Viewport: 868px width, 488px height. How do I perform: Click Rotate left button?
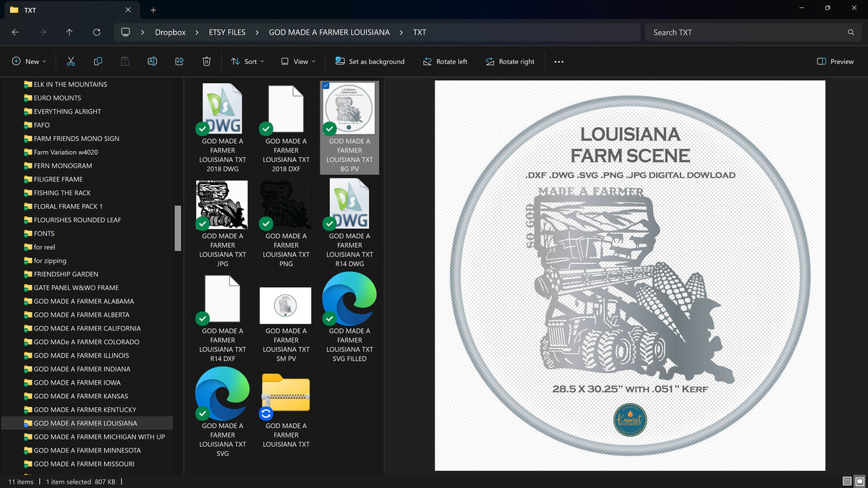pyautogui.click(x=445, y=61)
